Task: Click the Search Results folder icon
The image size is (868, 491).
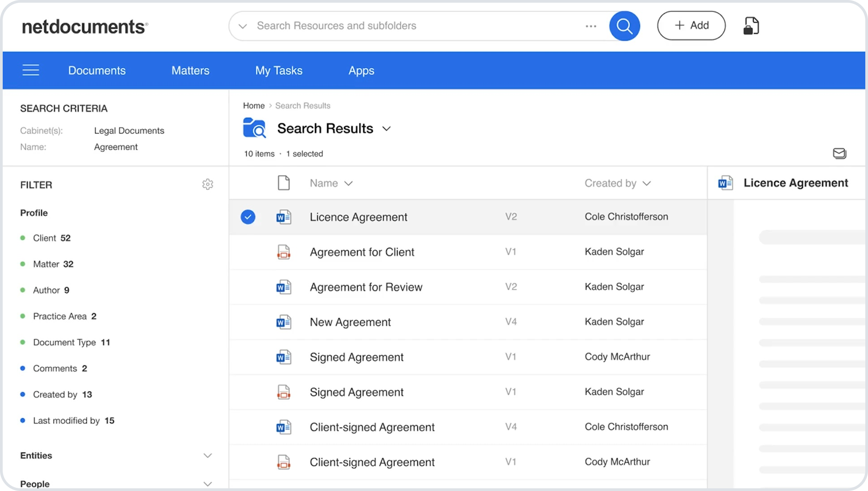Action: coord(254,128)
